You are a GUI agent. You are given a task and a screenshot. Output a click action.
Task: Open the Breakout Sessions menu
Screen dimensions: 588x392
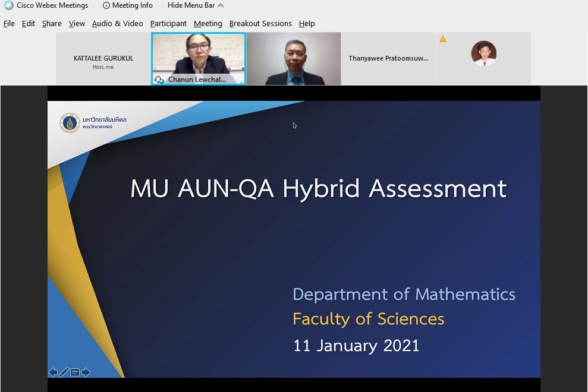point(260,24)
